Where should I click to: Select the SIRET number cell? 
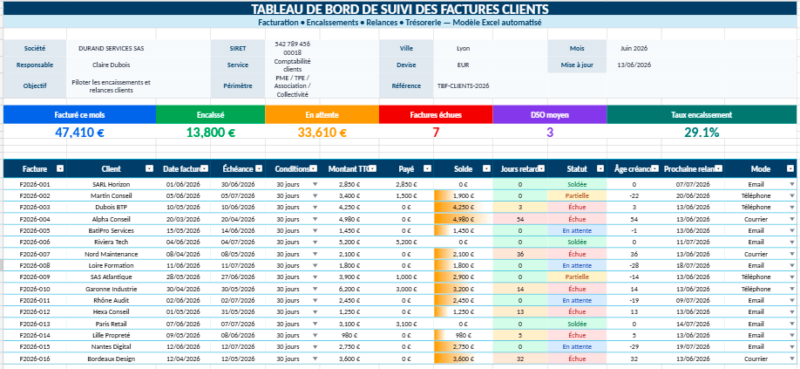coord(292,48)
